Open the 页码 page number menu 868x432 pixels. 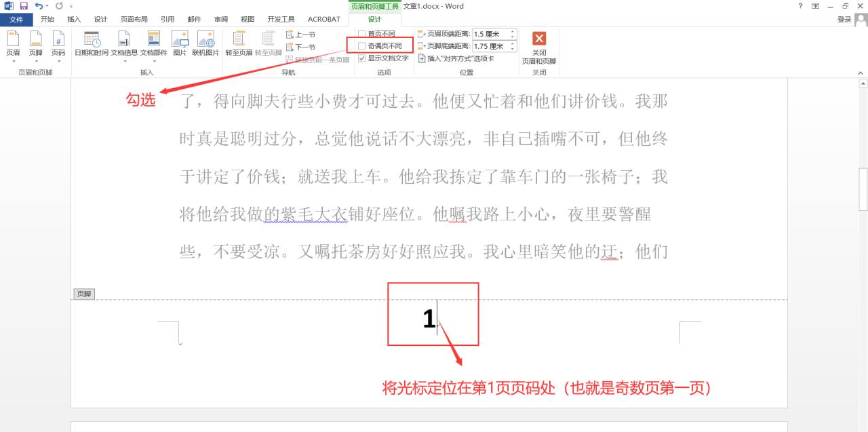pyautogui.click(x=58, y=46)
